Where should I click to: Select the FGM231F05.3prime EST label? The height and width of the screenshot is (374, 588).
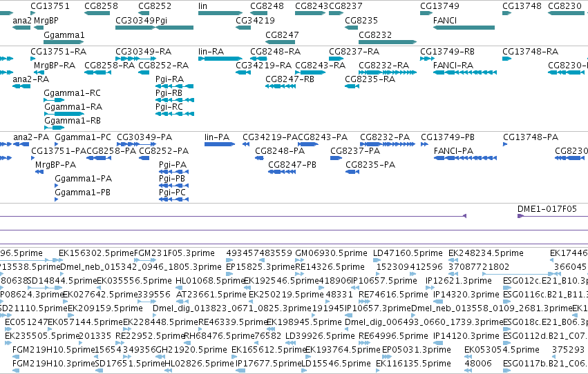coord(174,253)
